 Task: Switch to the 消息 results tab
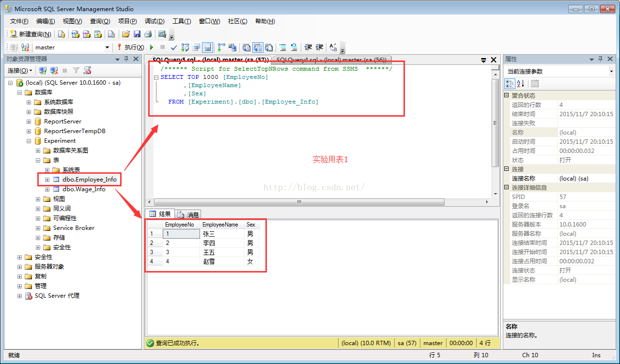point(187,214)
